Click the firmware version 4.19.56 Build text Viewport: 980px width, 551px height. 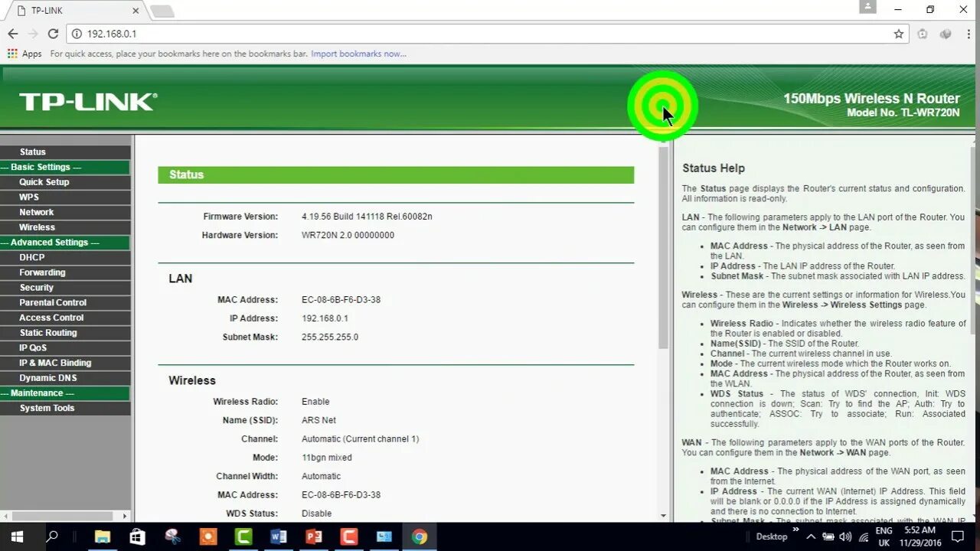tap(367, 217)
